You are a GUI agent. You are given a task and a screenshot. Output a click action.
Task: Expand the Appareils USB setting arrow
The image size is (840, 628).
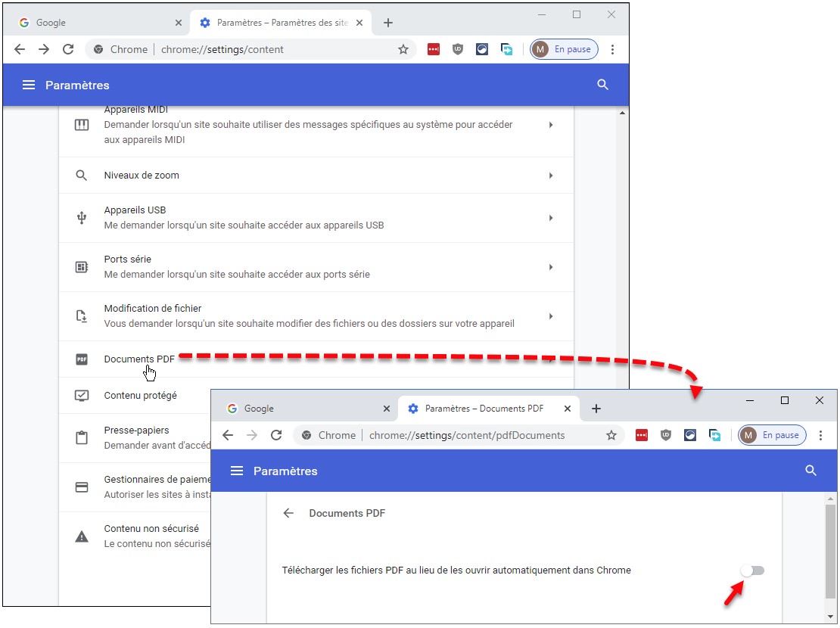tap(551, 218)
